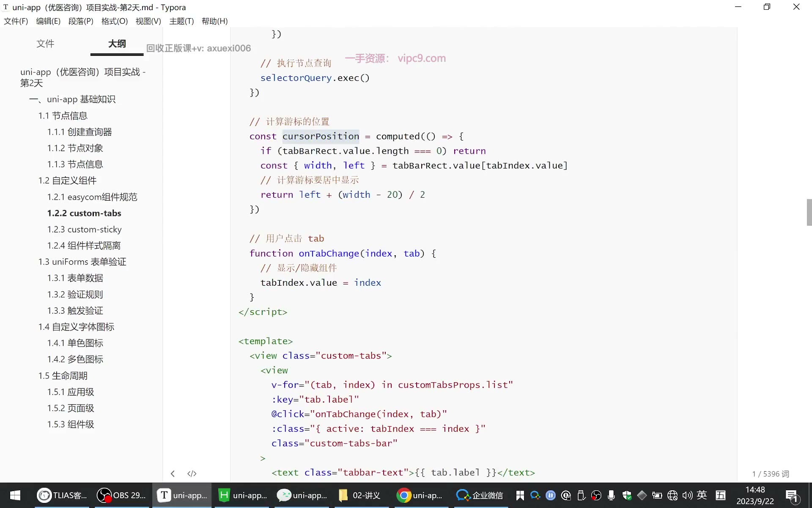Open the 编辑(E) menu
The width and height of the screenshot is (812, 508).
point(48,21)
